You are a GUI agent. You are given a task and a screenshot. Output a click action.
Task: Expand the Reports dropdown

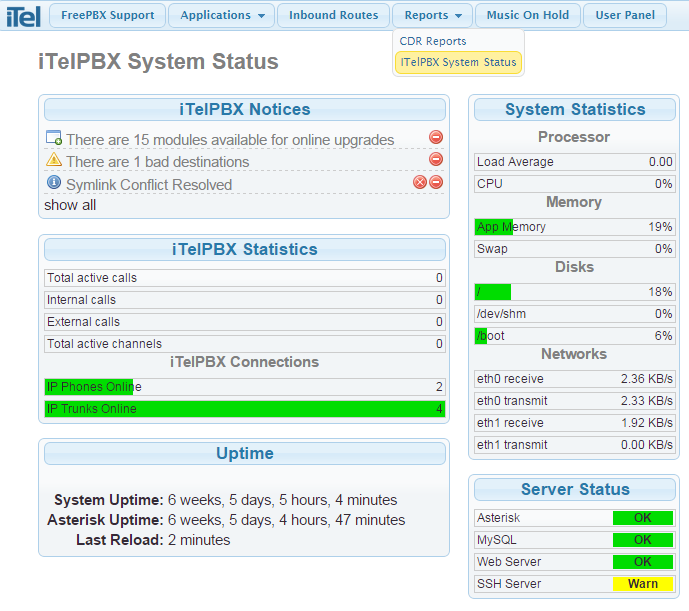[x=432, y=15]
